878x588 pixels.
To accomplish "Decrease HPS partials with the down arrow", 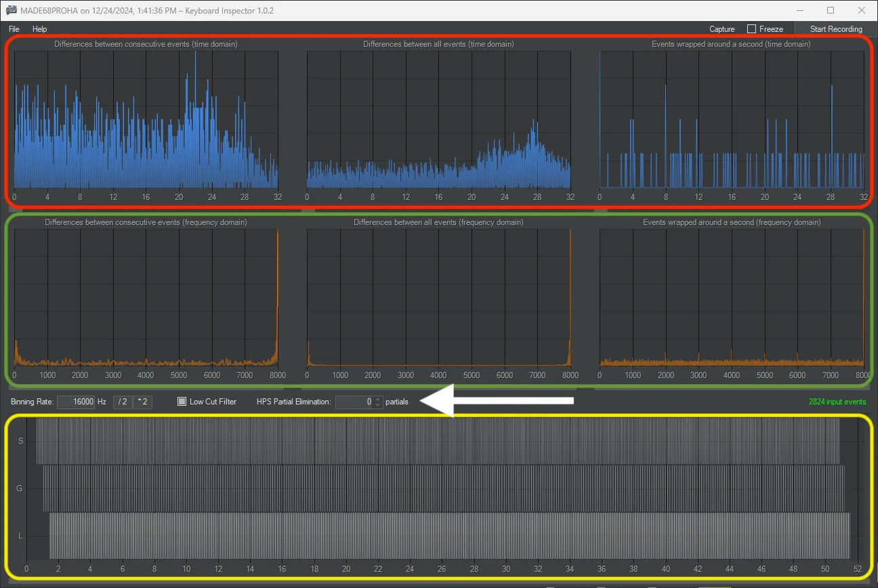I will [379, 405].
